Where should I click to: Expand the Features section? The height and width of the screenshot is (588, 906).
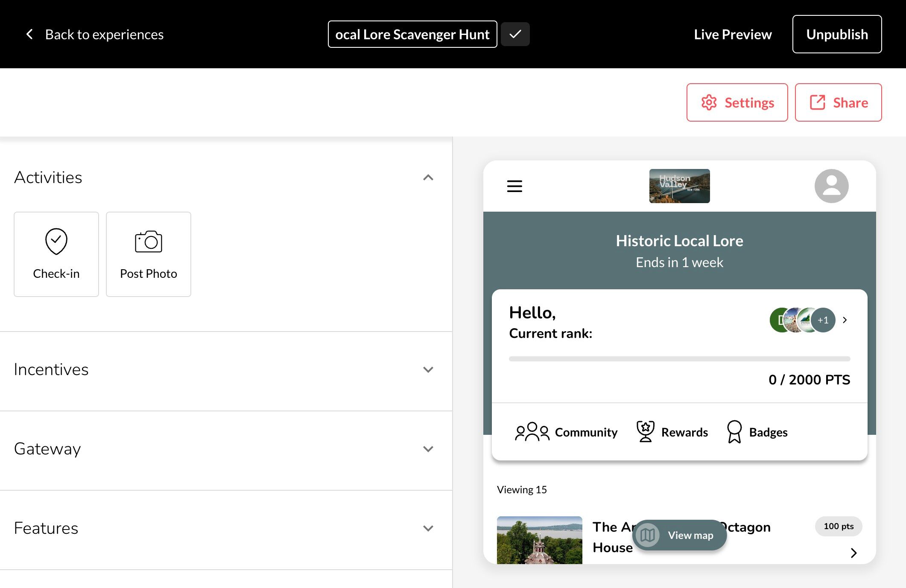428,528
